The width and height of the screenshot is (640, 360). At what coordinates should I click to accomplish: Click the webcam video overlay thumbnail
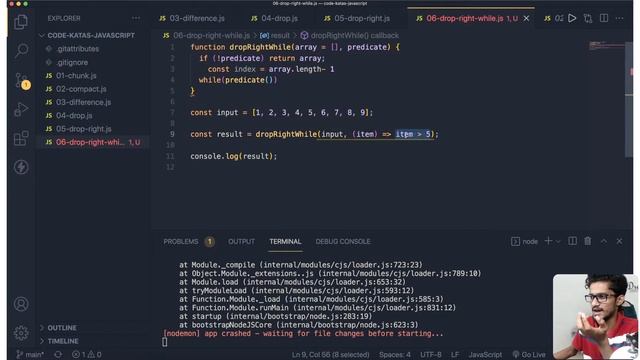click(x=595, y=317)
